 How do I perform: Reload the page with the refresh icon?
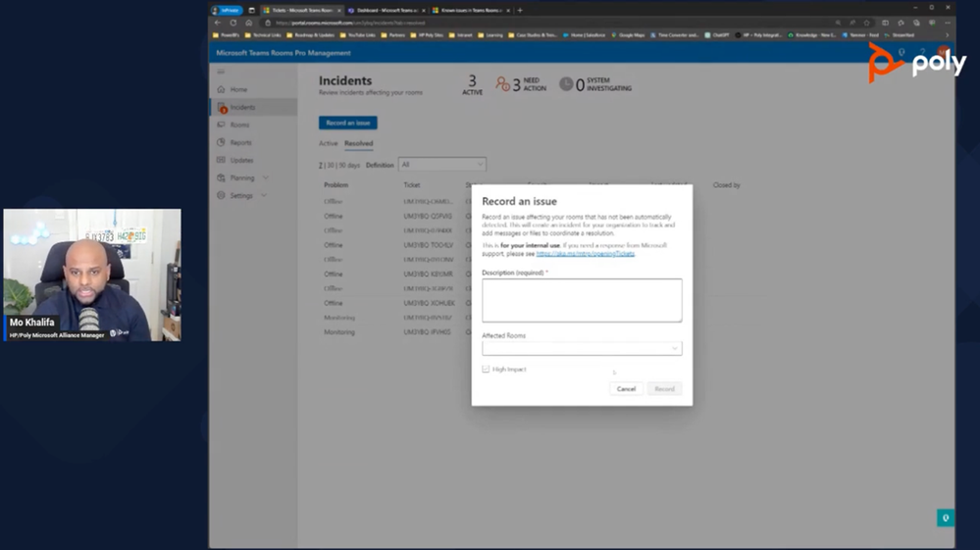[233, 23]
